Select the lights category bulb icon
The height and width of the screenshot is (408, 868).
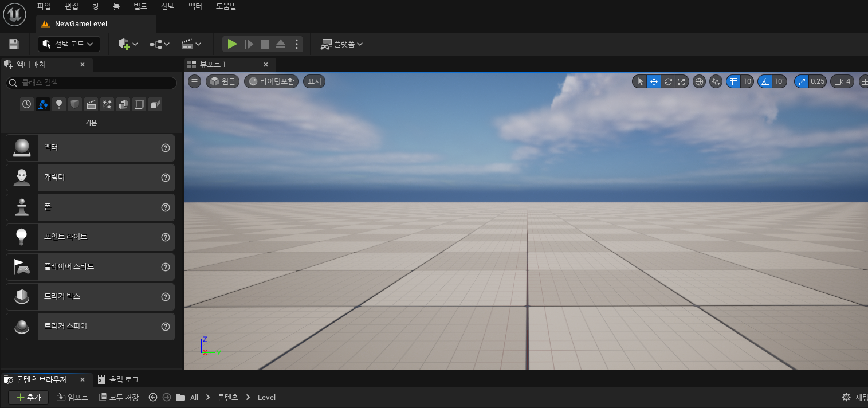pyautogui.click(x=59, y=104)
